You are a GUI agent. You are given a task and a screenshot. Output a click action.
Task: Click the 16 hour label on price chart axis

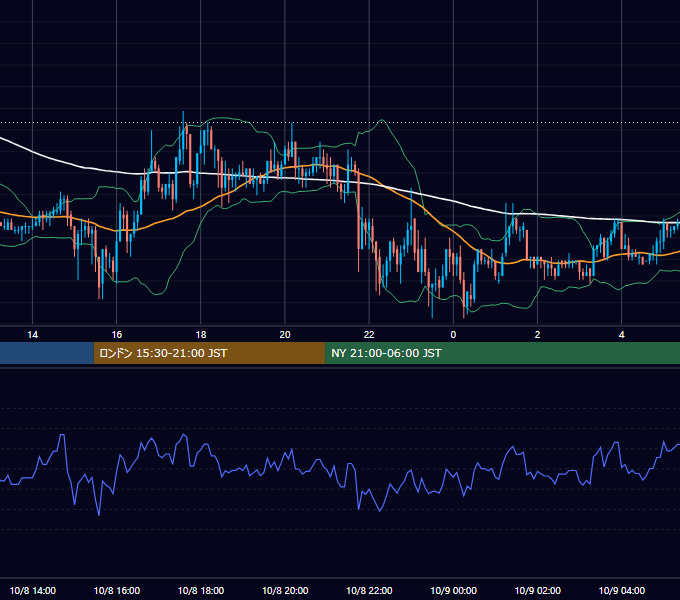117,335
